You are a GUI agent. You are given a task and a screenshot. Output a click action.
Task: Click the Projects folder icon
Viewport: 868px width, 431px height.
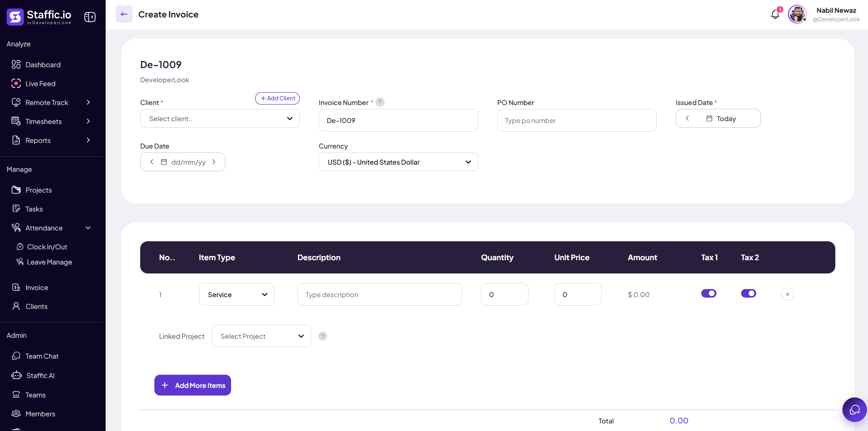[16, 190]
